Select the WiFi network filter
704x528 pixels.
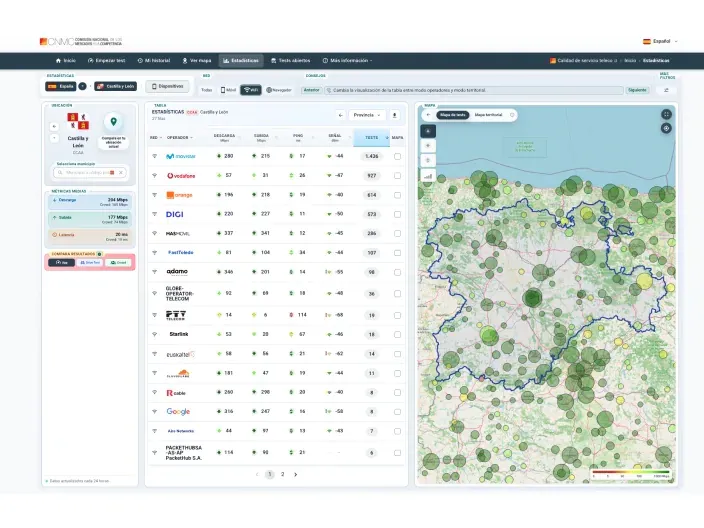pos(251,90)
